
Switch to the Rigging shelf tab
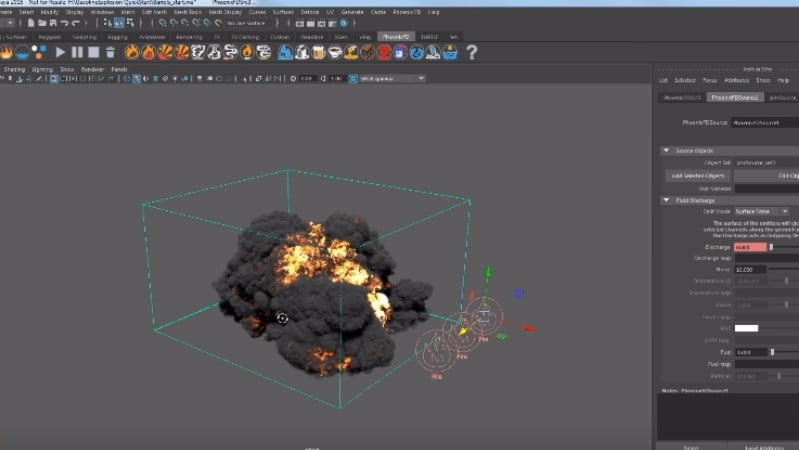click(x=118, y=37)
